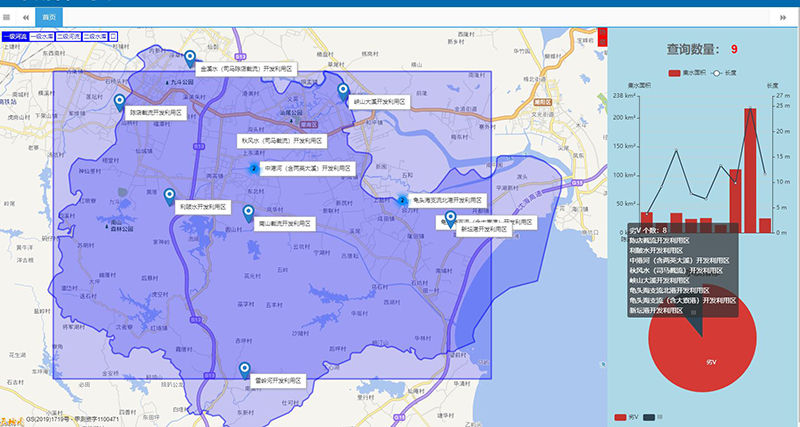Expand the cluster marker near 中港河 label
The image size is (800, 427).
pos(253,169)
